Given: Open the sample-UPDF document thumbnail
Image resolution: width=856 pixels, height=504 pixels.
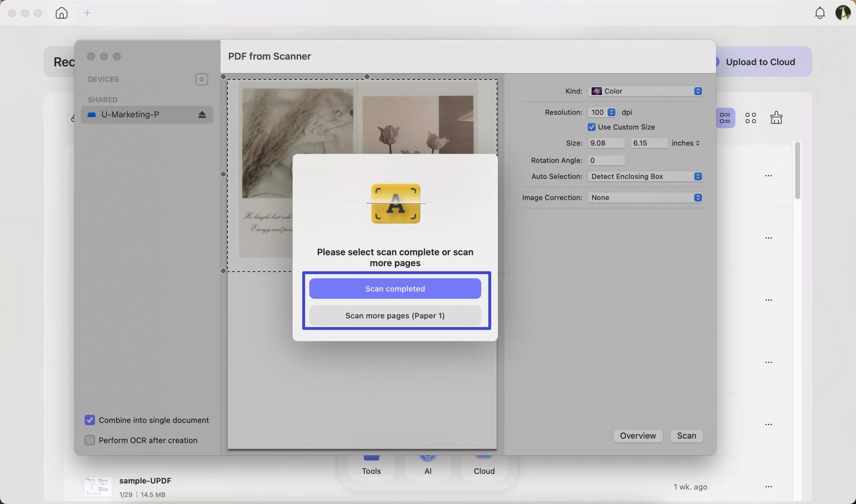Looking at the screenshot, I should coord(98,487).
